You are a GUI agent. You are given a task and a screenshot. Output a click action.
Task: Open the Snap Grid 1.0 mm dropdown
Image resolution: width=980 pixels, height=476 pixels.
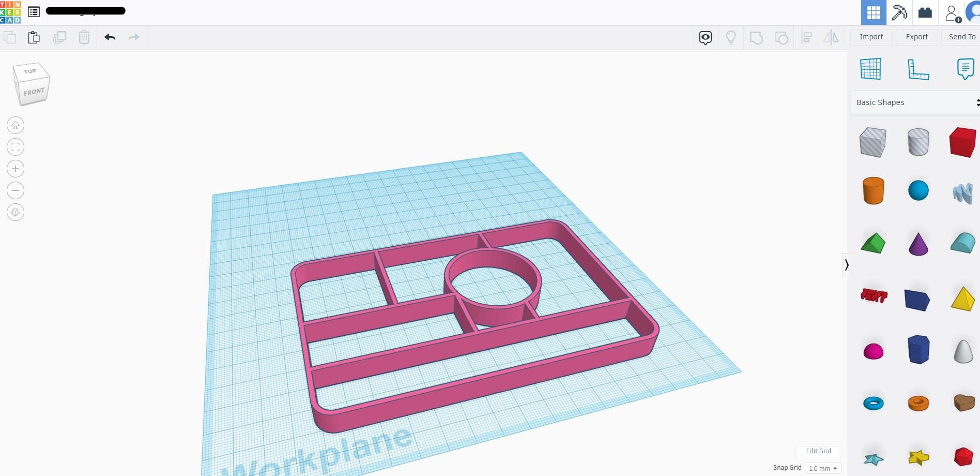click(x=823, y=468)
